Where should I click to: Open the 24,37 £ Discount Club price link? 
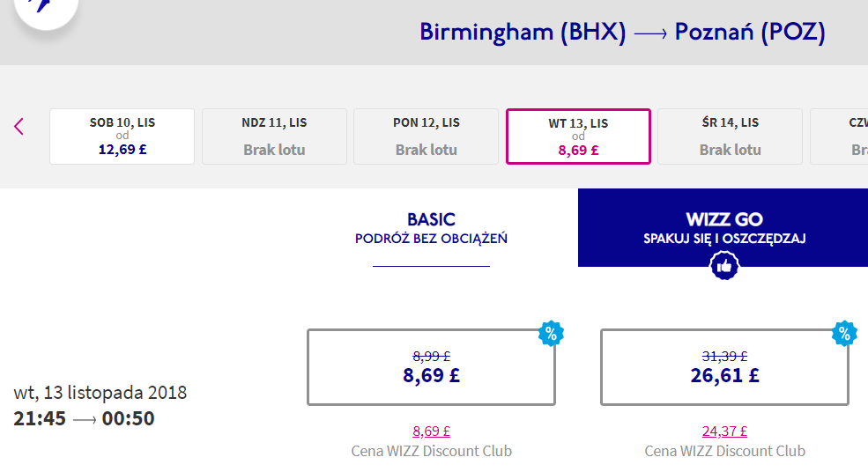(x=724, y=431)
